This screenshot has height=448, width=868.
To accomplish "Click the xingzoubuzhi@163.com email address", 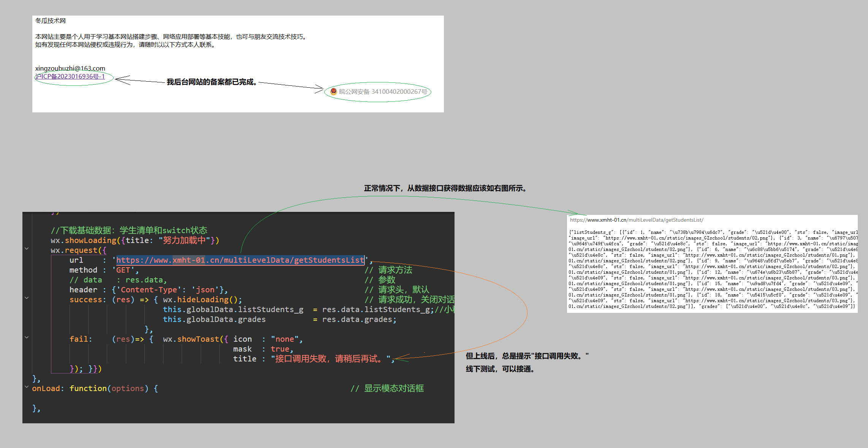I will 70,68.
